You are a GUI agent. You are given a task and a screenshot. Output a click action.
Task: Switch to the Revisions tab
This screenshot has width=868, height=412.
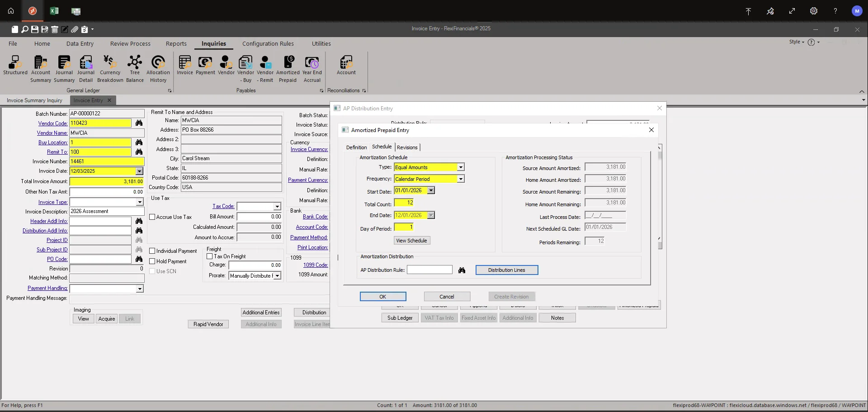[407, 147]
